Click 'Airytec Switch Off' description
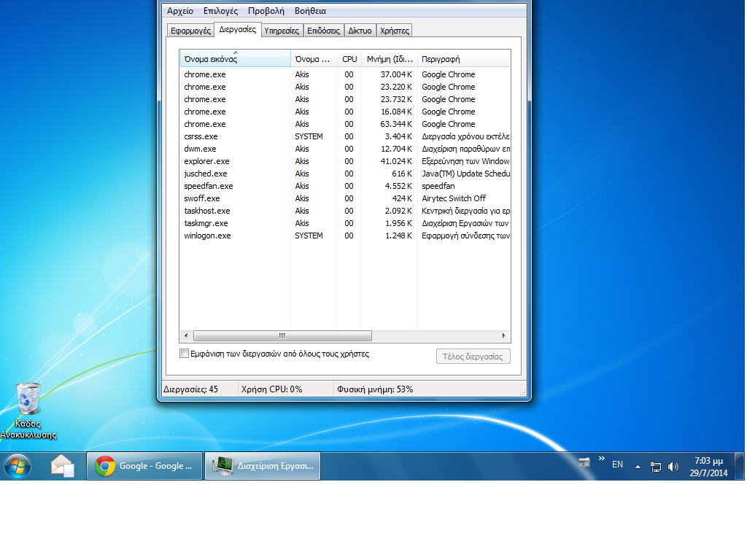The width and height of the screenshot is (747, 560). [x=454, y=198]
